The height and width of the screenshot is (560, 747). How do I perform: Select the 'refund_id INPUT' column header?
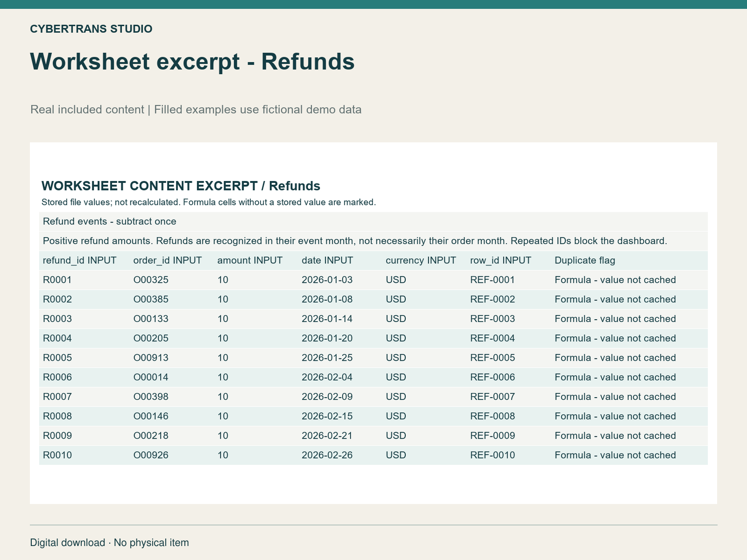[x=79, y=260]
